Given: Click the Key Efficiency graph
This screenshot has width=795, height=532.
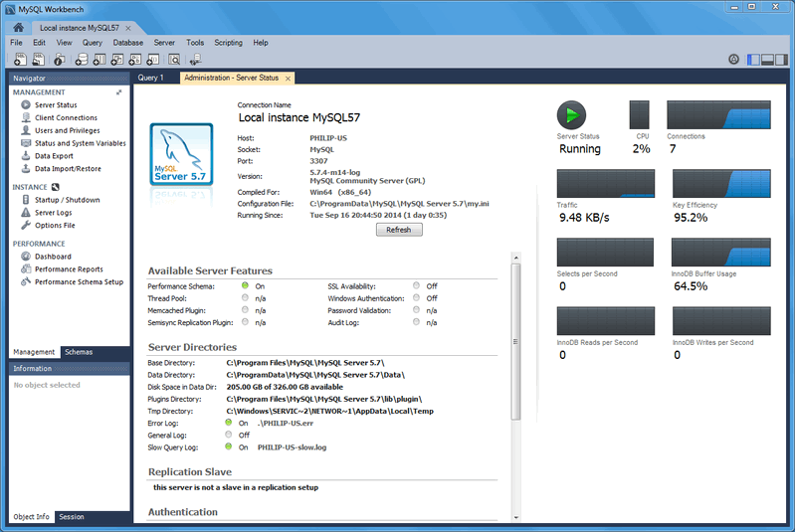Looking at the screenshot, I should pyautogui.click(x=721, y=183).
